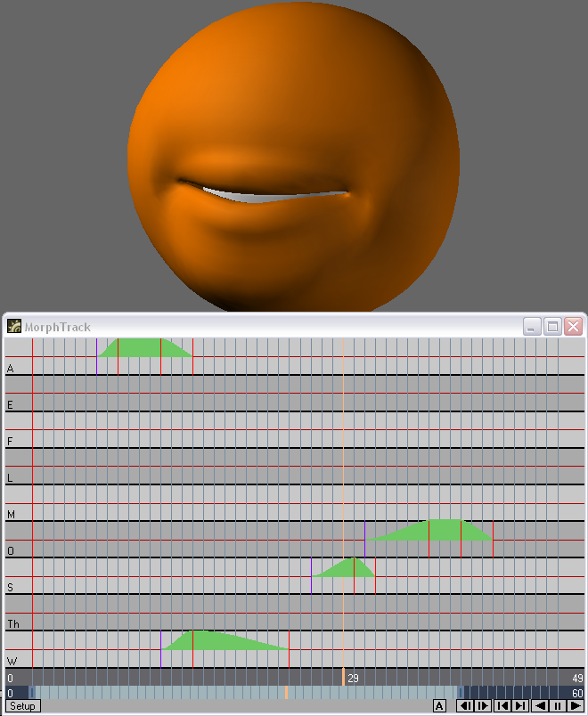
Task: Click the MorphTrack window title icon
Action: click(x=14, y=327)
